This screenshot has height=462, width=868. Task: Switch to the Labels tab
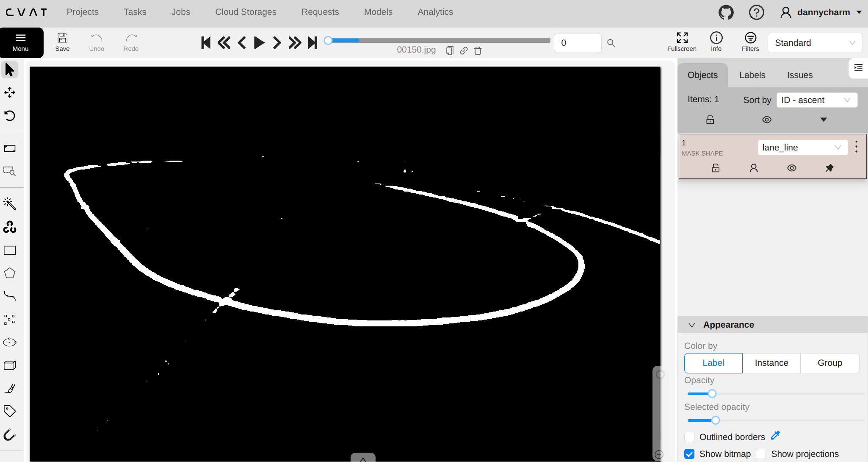pyautogui.click(x=752, y=75)
